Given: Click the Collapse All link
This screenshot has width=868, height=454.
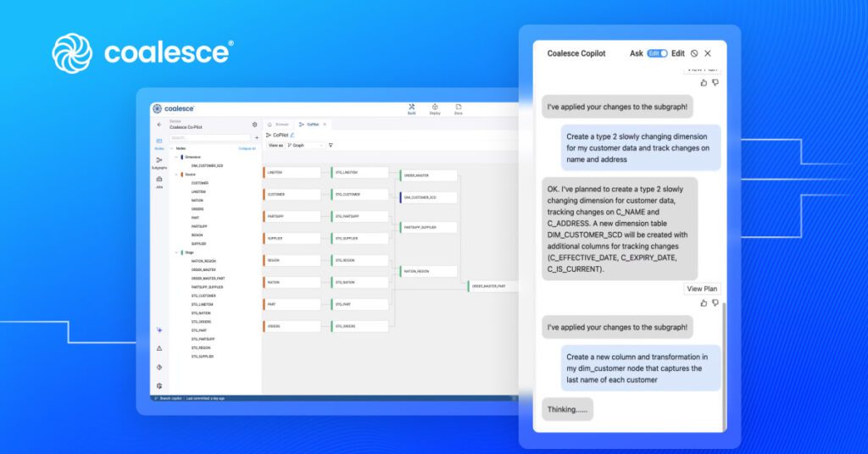Looking at the screenshot, I should [247, 148].
